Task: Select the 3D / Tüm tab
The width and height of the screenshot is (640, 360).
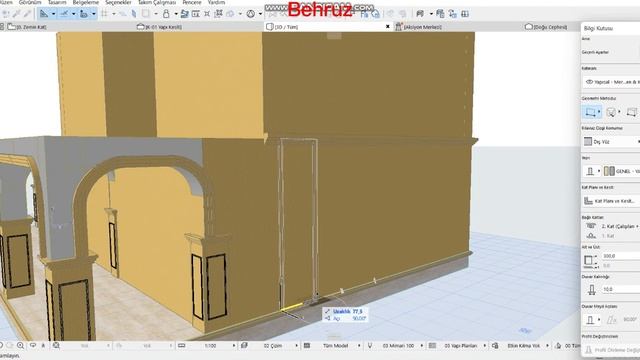Action: [x=282, y=27]
